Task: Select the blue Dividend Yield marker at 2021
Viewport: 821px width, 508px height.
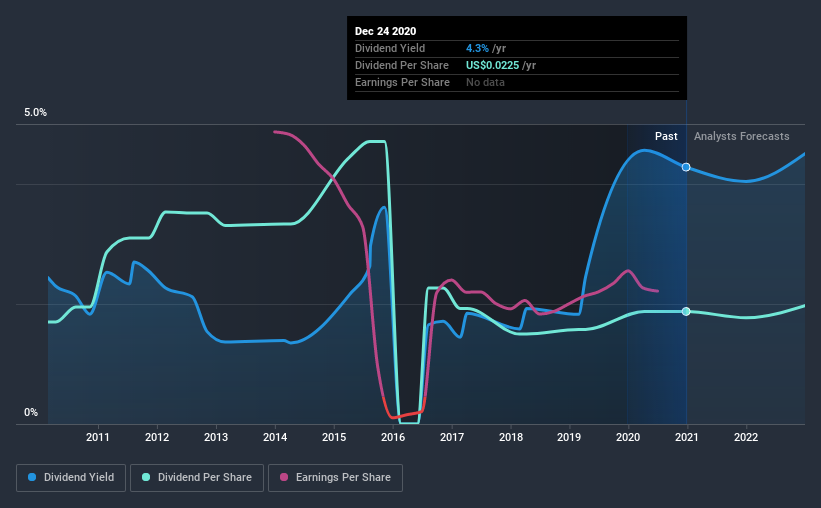Action: click(686, 167)
